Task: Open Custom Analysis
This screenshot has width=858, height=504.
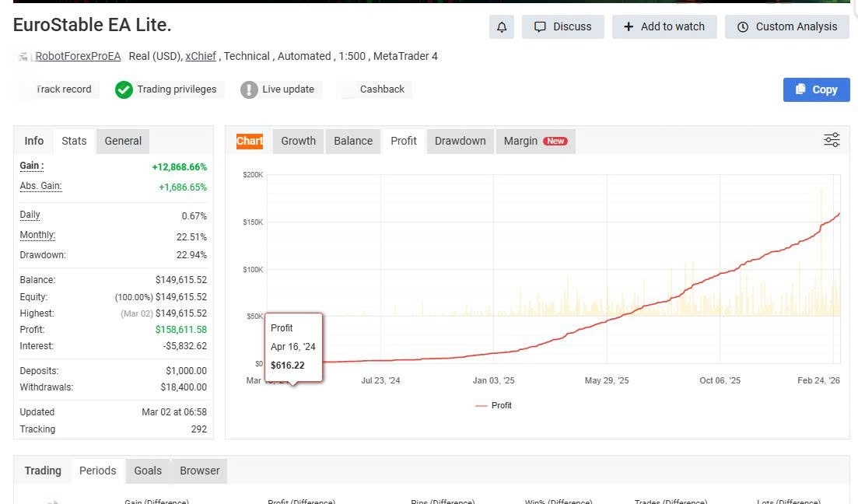Action: pyautogui.click(x=786, y=26)
